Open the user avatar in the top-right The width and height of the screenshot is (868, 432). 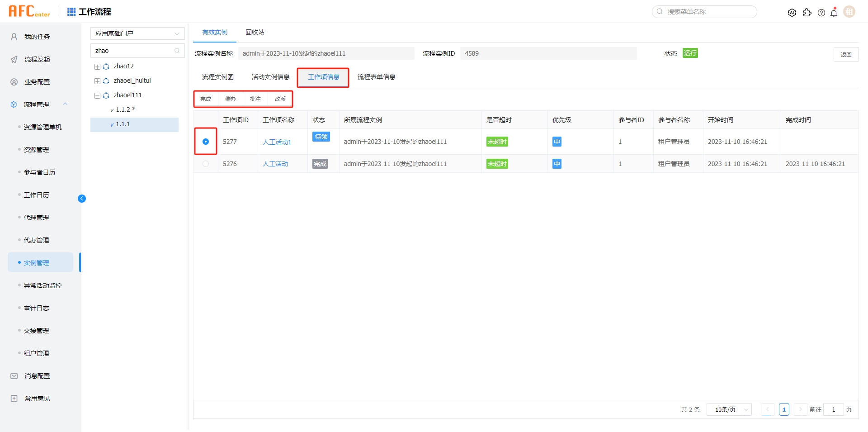(849, 11)
